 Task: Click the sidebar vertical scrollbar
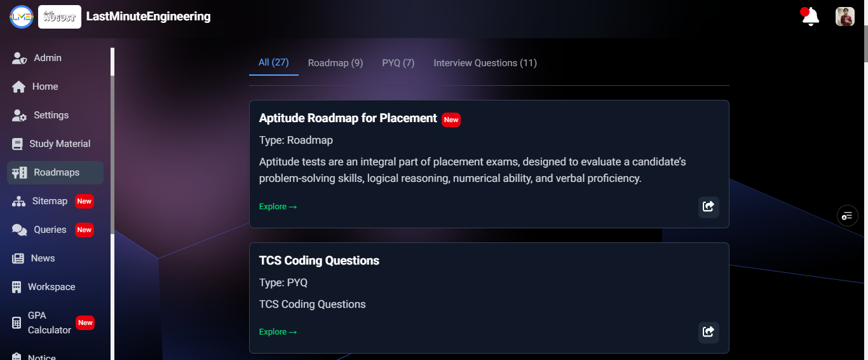tap(112, 153)
